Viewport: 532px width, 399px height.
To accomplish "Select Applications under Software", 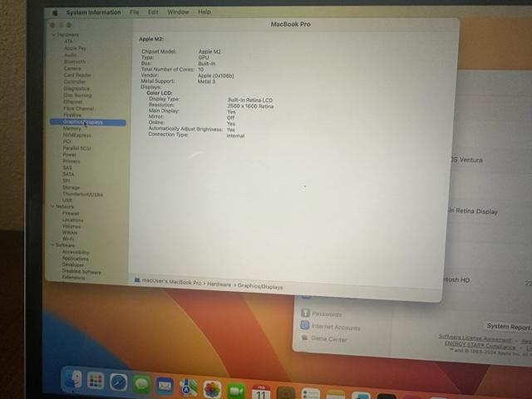I will [75, 259].
